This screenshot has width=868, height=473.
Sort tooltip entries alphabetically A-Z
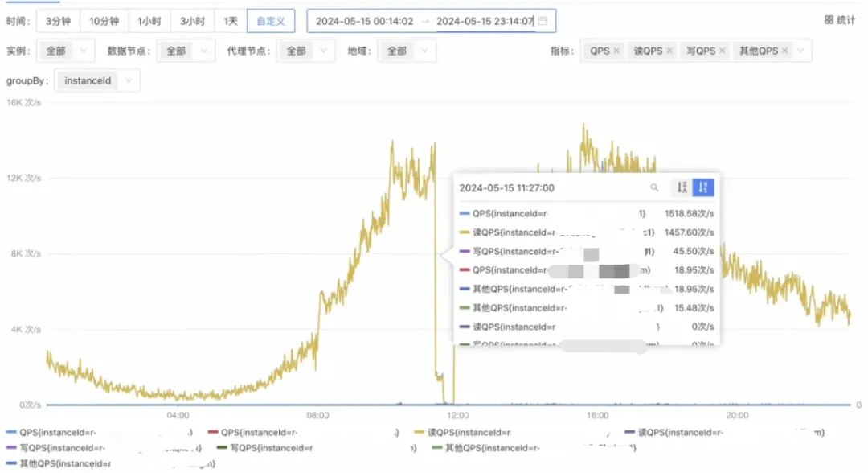pos(682,187)
